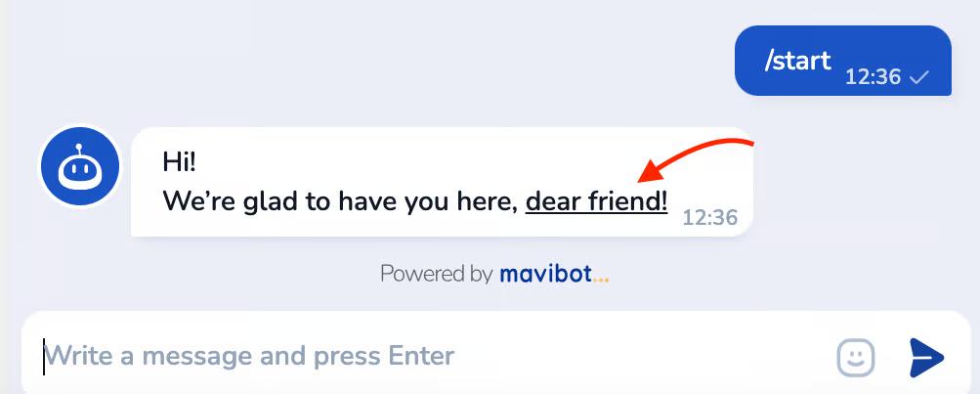Click the 12:36 timestamp on bot message

709,218
